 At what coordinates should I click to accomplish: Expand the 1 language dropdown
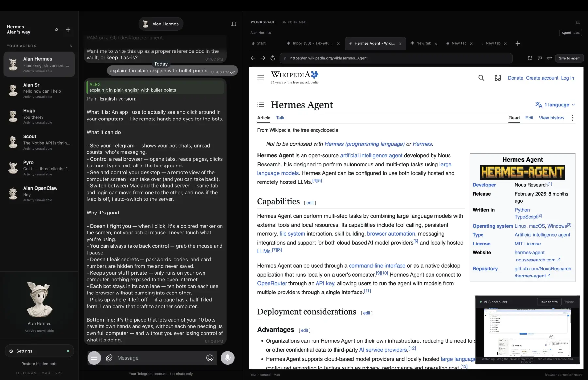point(555,105)
